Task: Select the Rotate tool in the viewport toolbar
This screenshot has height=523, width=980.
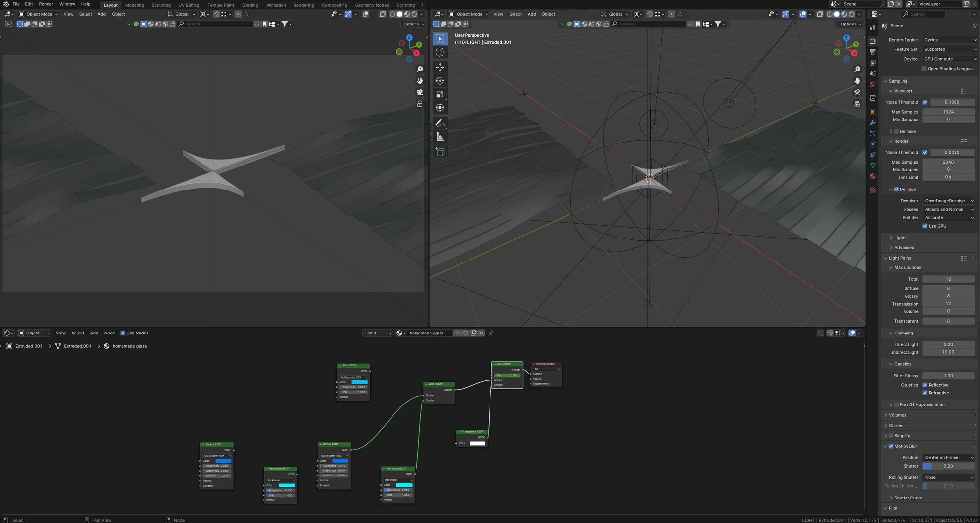Action: (x=440, y=81)
